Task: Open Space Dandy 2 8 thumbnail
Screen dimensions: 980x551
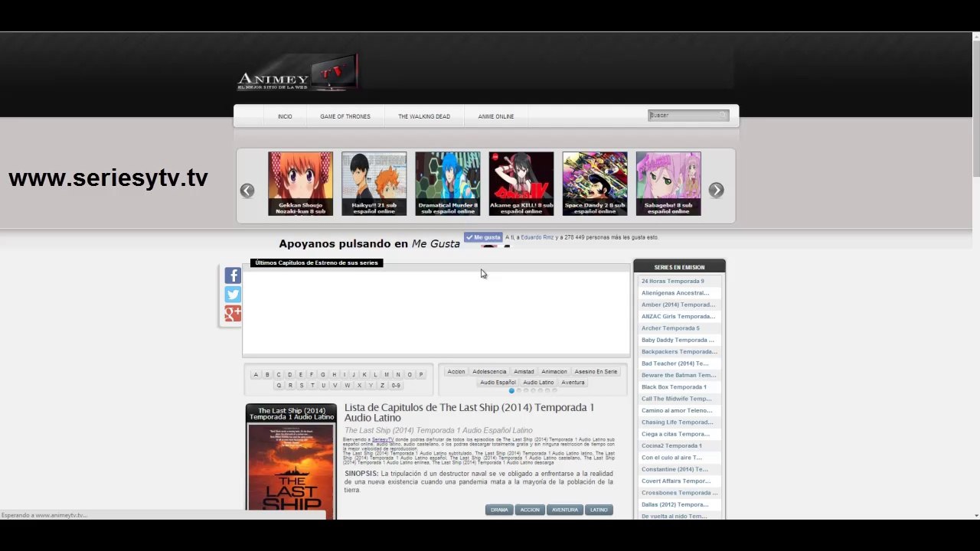Action: tap(595, 184)
